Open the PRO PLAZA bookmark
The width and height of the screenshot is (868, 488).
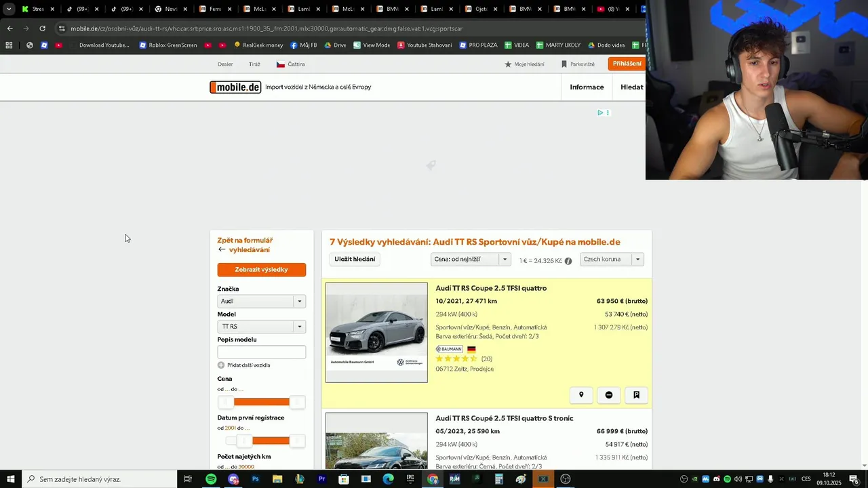478,45
